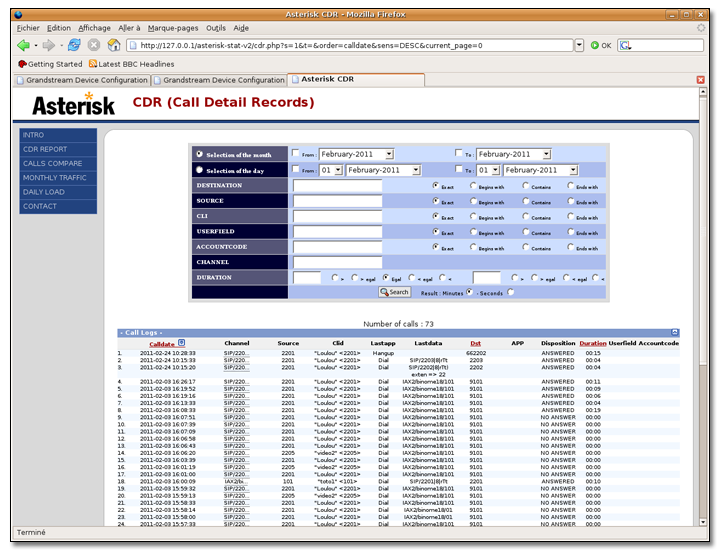The width and height of the screenshot is (721, 555).
Task: Reload the page with the refresh icon
Action: point(74,45)
